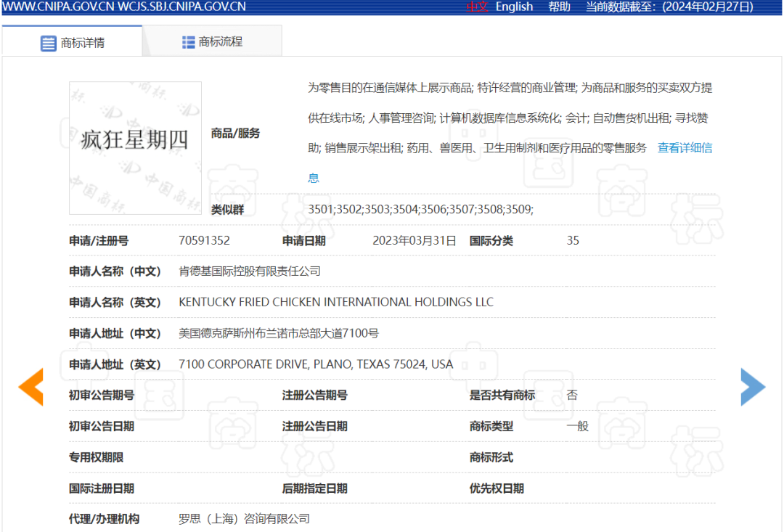Open the 查看详细信息 link

(685, 147)
